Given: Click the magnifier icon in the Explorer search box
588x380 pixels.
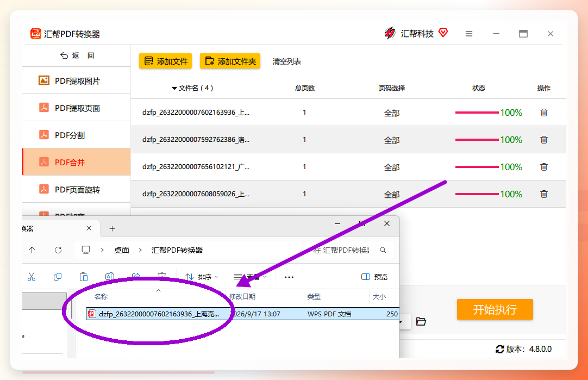Looking at the screenshot, I should 383,250.
